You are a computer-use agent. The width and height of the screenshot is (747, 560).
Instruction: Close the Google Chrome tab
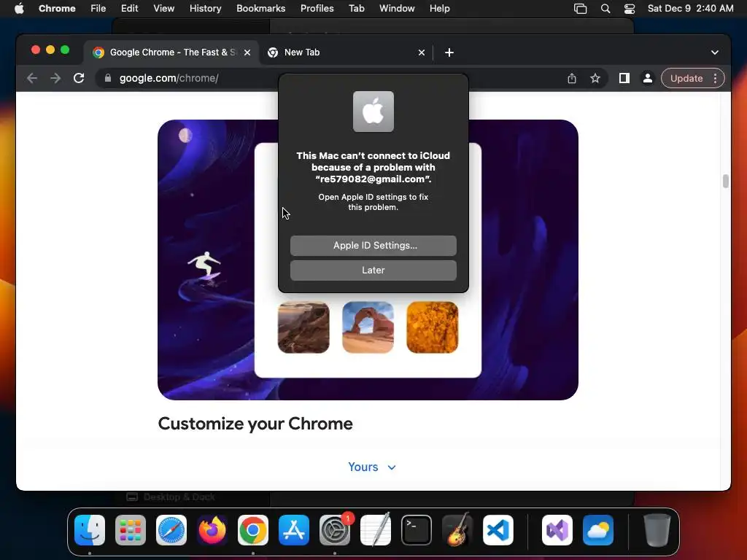[x=247, y=52]
